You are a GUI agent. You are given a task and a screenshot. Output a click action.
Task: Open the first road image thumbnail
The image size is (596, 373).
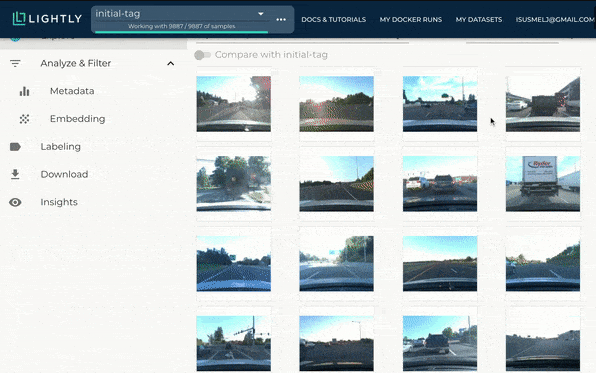pos(234,104)
